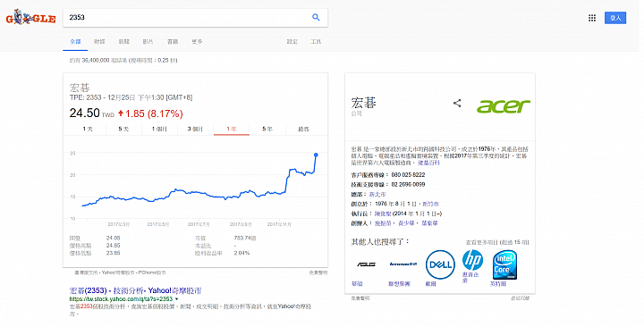Click the red change figure 1.85 (8.17%)
The height and width of the screenshot is (327, 644).
150,113
